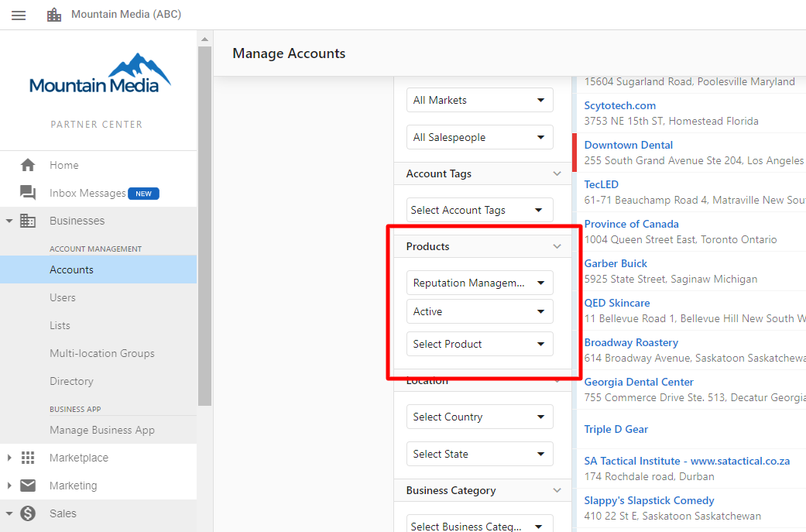Click the NEW badge beside Inbox Messages
This screenshot has width=806, height=532.
point(143,194)
